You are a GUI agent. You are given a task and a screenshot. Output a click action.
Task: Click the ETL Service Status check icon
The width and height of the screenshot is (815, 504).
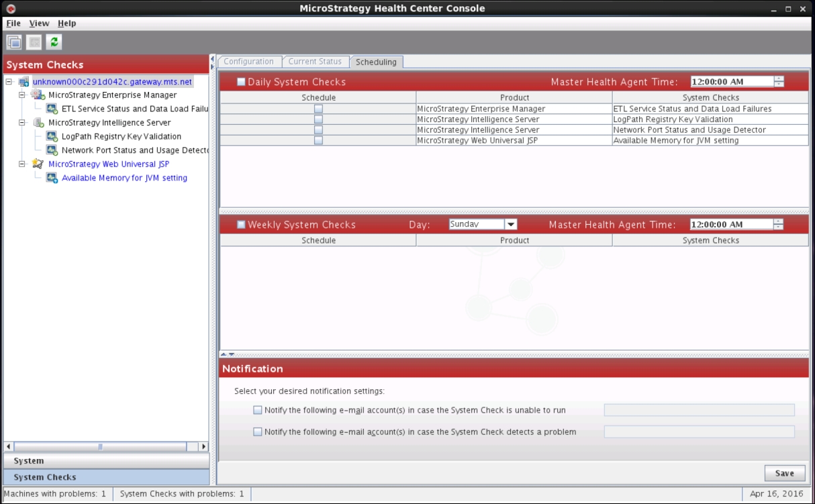click(x=52, y=109)
